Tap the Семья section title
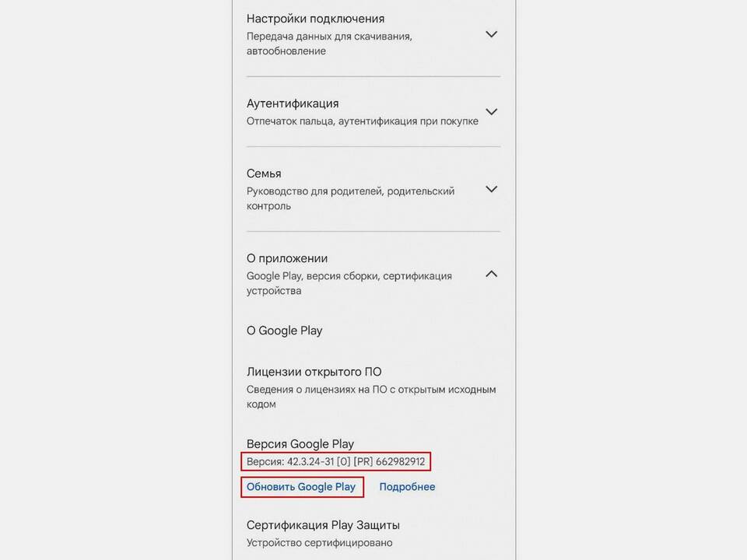Screen dimensions: 747x560 (x=264, y=173)
